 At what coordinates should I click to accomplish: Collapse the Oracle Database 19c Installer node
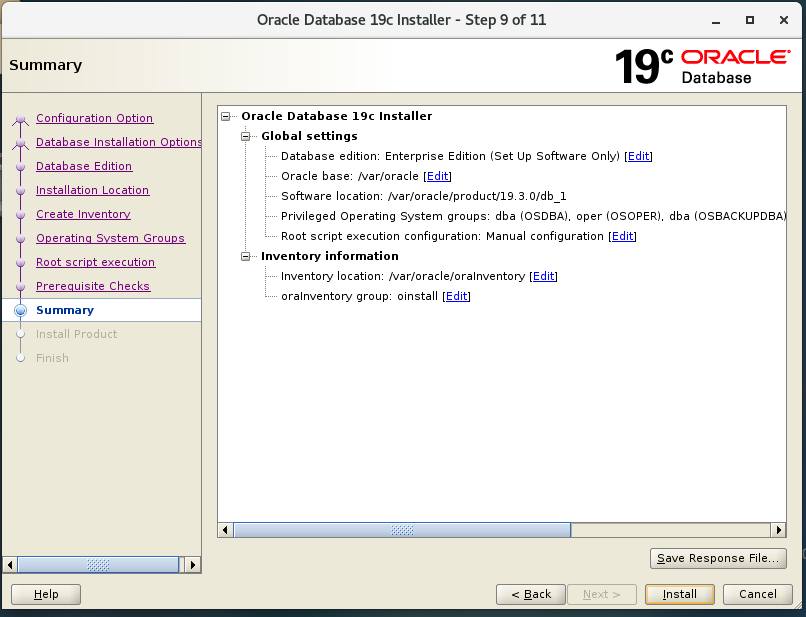click(227, 116)
